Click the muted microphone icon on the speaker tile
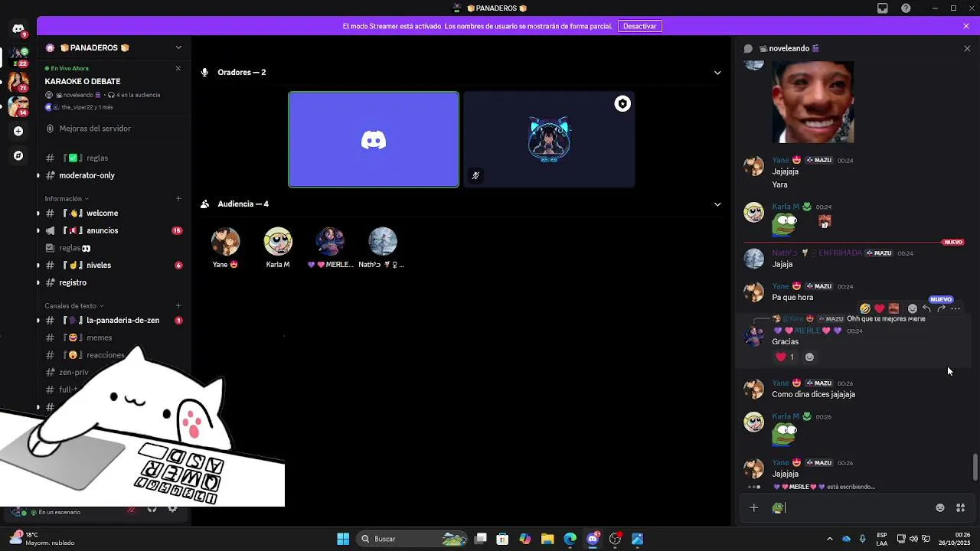 (475, 175)
